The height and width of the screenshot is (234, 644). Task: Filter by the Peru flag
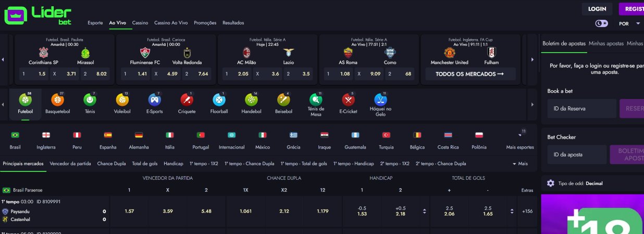pos(77,134)
